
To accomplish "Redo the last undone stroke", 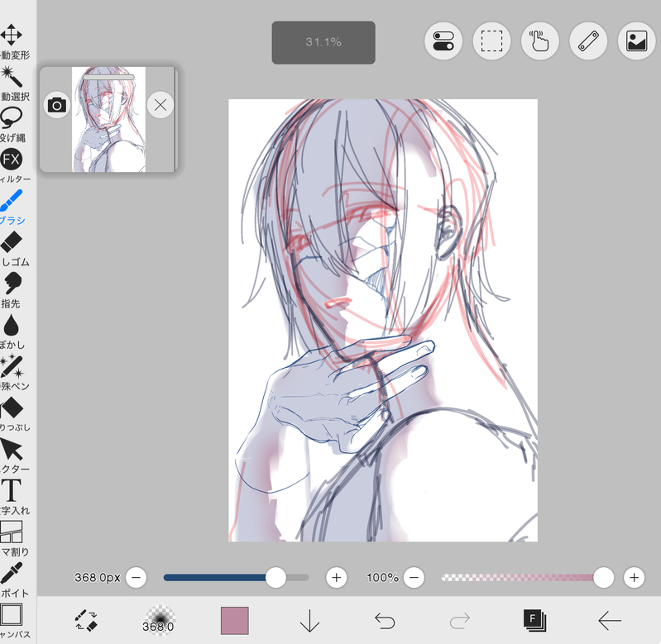I will click(459, 620).
